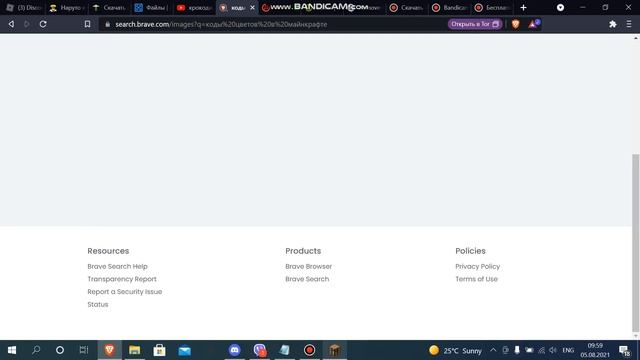Open the extensions puzzle icon

click(612, 24)
